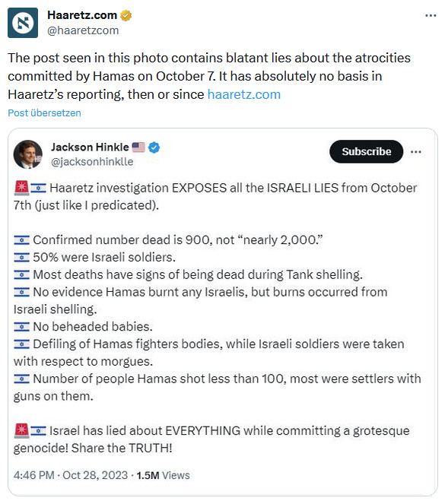Click the Jackson Hinkle display name
Screen dimensions: 445x504
90,147
